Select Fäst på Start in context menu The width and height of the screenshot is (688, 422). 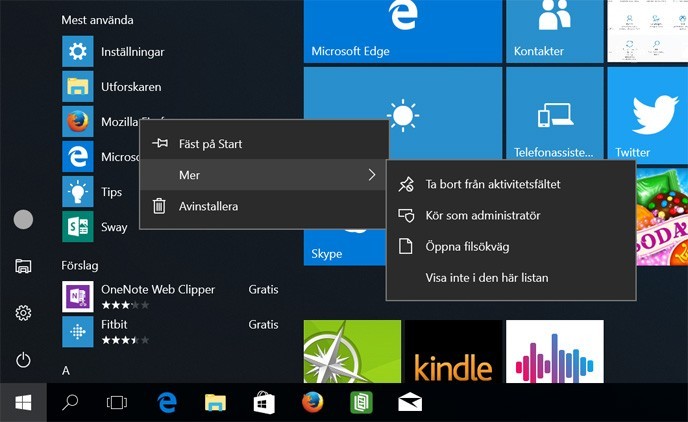(x=264, y=143)
